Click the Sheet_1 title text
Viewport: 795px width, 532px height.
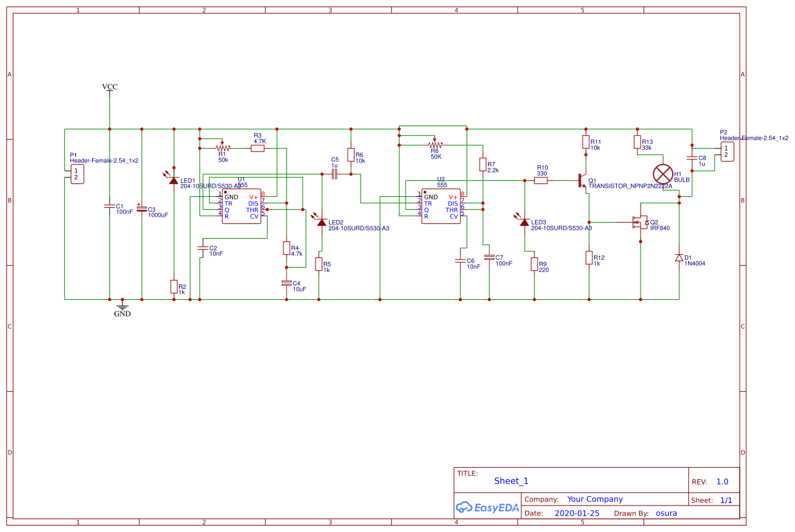coord(511,481)
